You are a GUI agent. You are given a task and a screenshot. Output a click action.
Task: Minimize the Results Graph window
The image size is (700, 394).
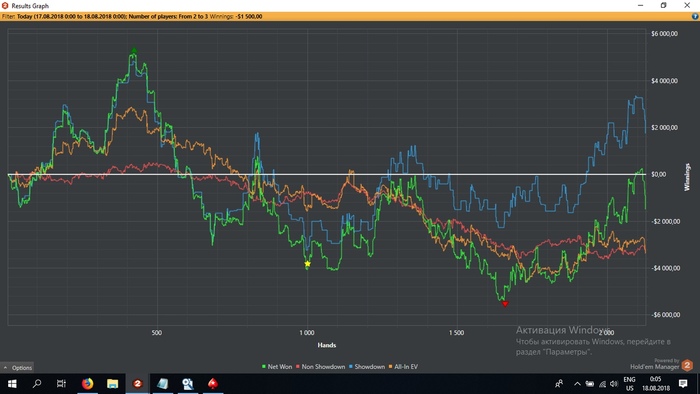click(641, 5)
